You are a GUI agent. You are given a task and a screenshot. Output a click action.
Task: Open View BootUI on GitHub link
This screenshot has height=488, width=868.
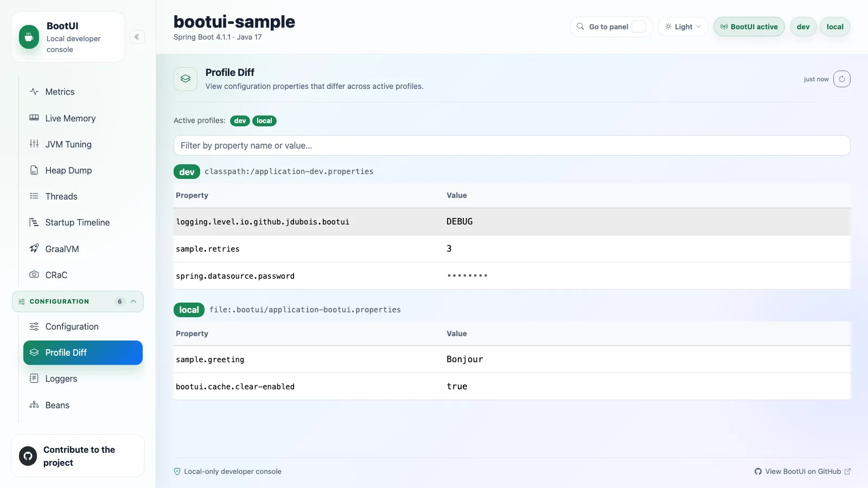tap(803, 471)
